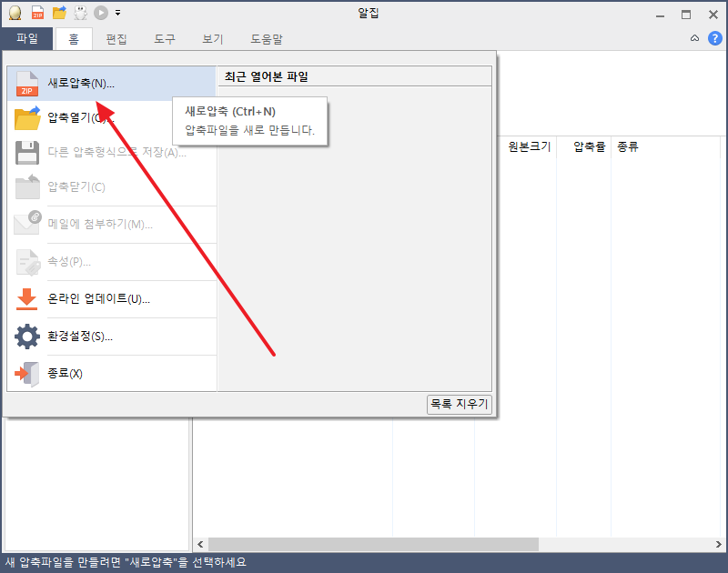Click the horizontal scrollbar left arrow

(x=200, y=544)
